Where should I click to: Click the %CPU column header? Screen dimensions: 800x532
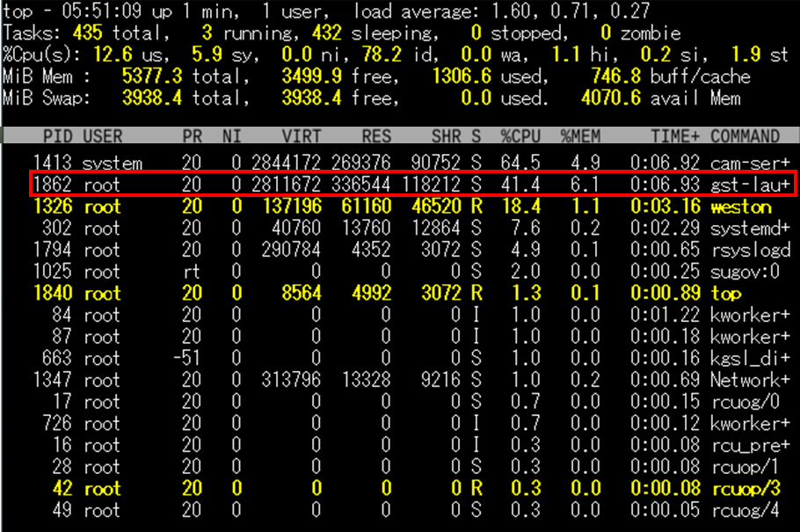click(x=520, y=136)
